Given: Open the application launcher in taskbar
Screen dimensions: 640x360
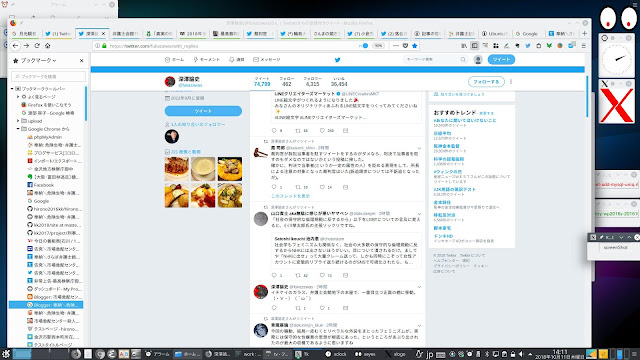Looking at the screenshot, I should tap(6, 354).
